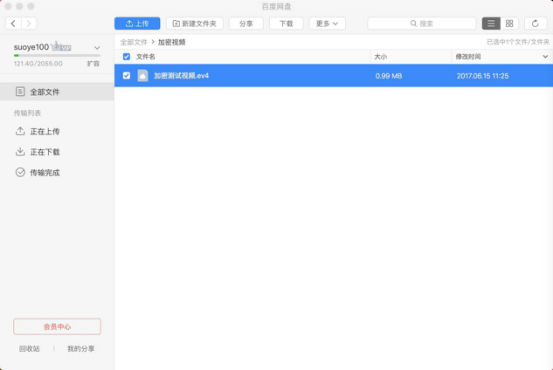Uncheck the 加密测试视频.ev4 file checkbox
This screenshot has width=553, height=370.
(x=126, y=75)
